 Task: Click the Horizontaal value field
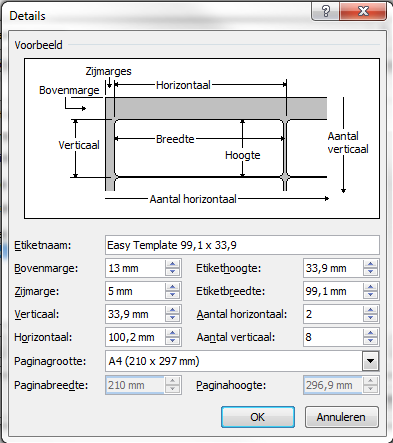[x=135, y=337]
